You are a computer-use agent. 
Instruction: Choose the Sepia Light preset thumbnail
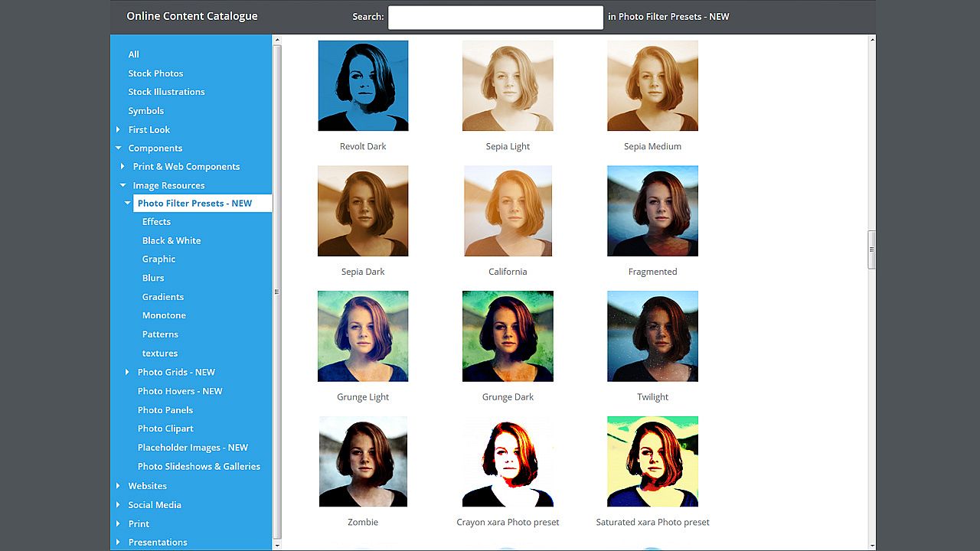pyautogui.click(x=508, y=86)
